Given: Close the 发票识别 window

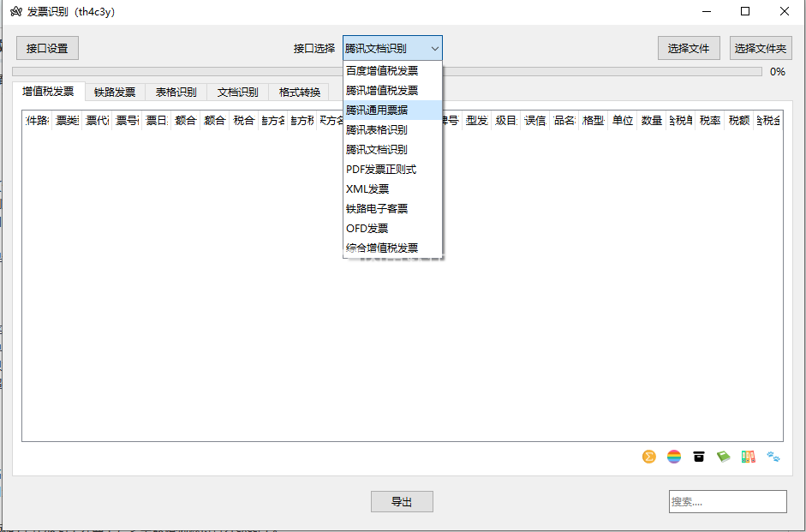Looking at the screenshot, I should [x=785, y=11].
